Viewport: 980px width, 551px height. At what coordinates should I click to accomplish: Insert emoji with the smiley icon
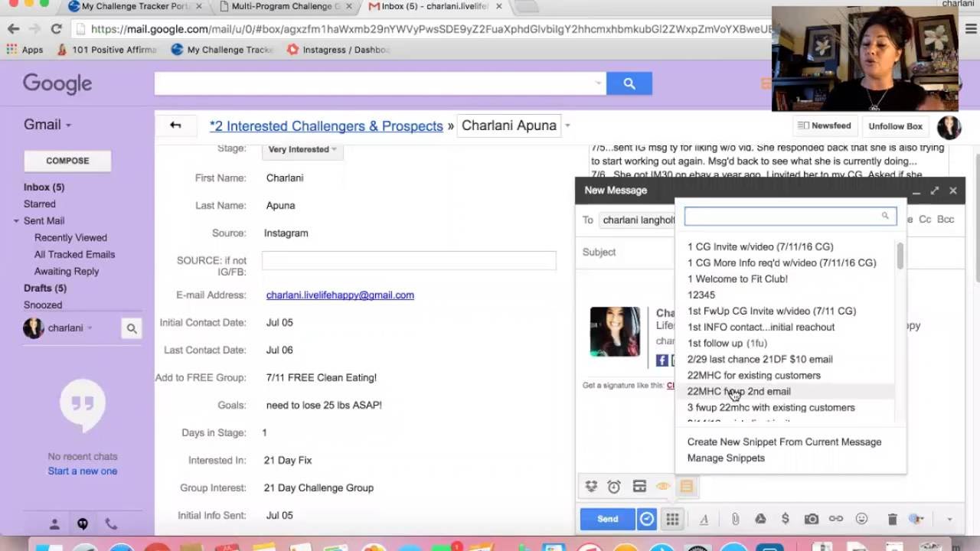tap(861, 519)
